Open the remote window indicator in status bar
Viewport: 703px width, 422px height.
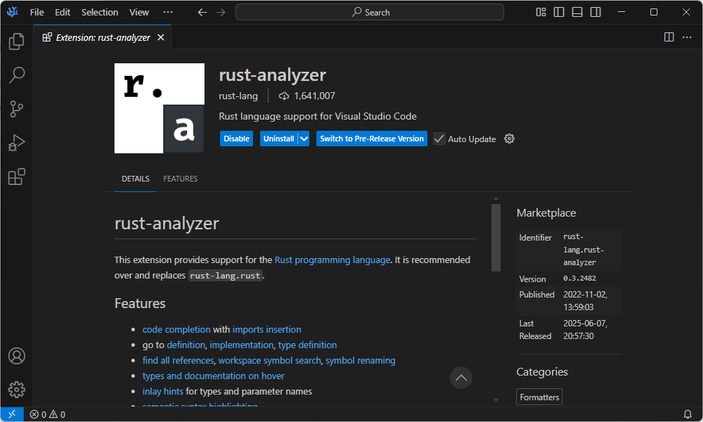pos(12,414)
